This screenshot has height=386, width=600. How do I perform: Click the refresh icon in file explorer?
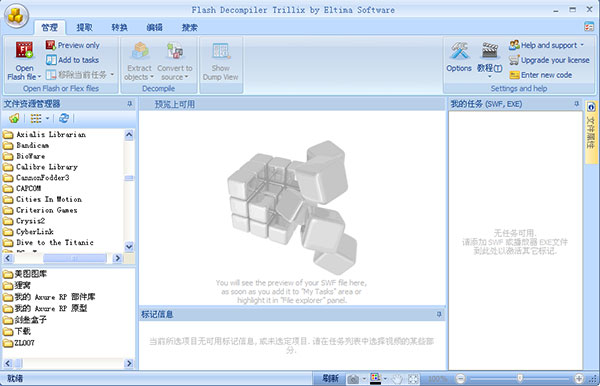coord(64,119)
